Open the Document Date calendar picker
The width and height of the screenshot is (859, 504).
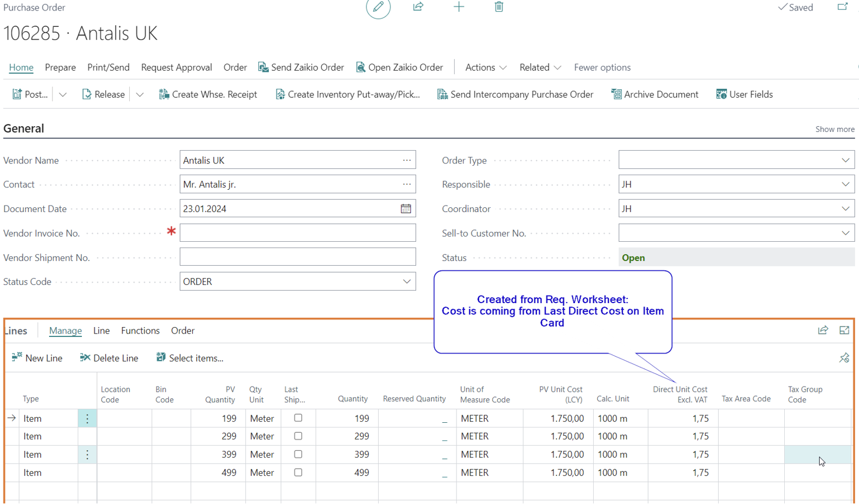(x=406, y=208)
